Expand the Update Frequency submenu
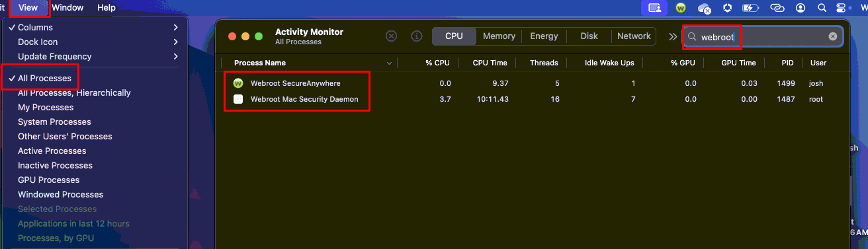This screenshot has height=249, width=868. (94, 56)
